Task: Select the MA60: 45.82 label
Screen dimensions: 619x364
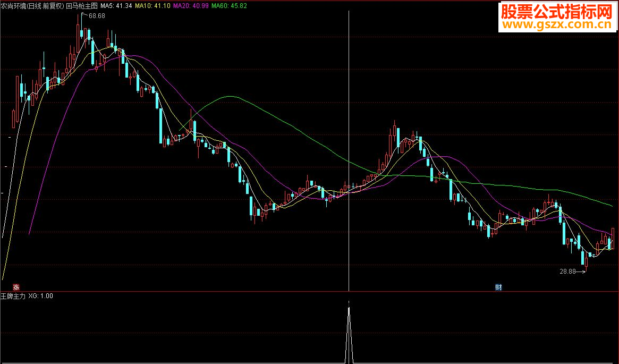Action: tap(230, 6)
